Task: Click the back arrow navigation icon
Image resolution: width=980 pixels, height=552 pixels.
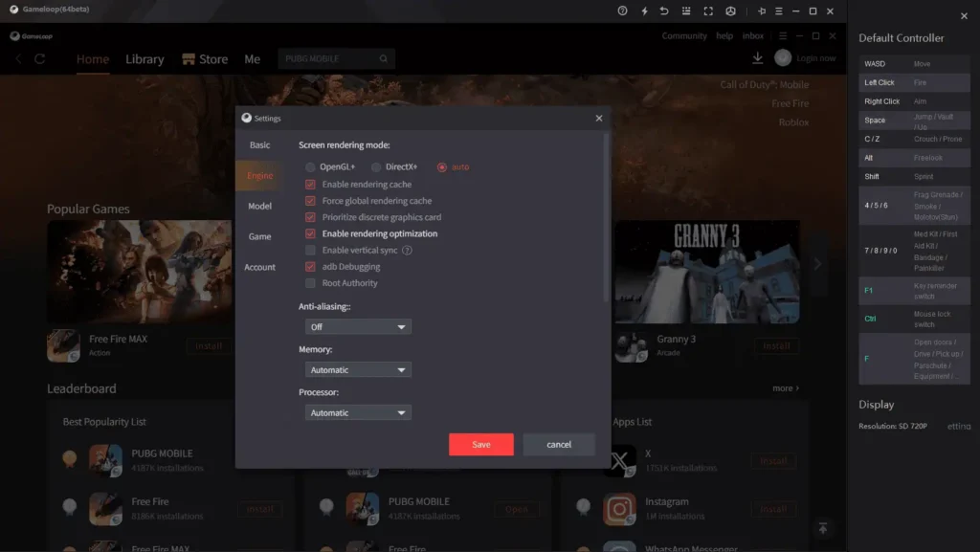Action: pos(19,58)
